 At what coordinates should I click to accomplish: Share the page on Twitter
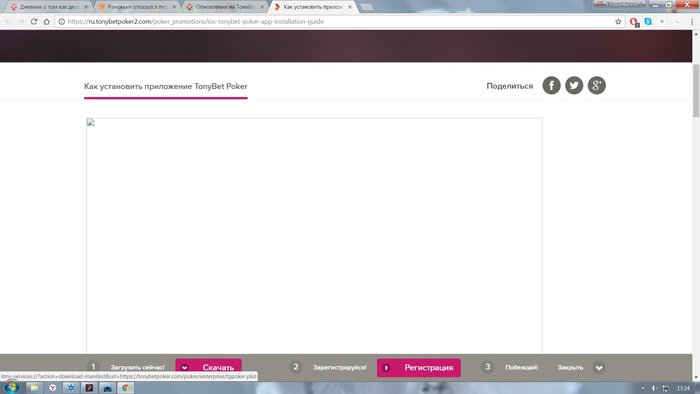click(574, 85)
